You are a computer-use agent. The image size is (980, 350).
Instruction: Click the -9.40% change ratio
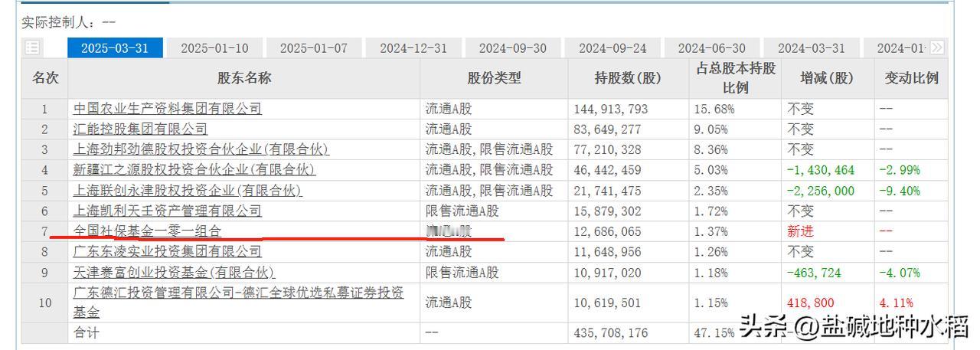click(x=900, y=190)
